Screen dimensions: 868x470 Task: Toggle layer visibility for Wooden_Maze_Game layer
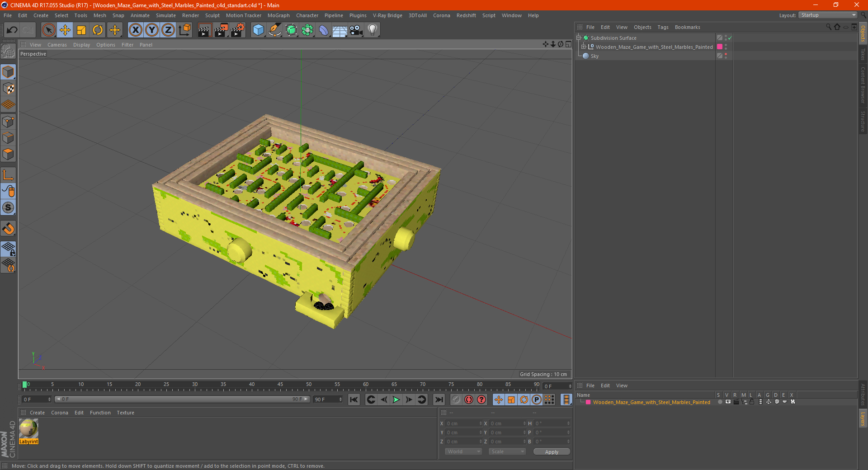click(x=728, y=402)
